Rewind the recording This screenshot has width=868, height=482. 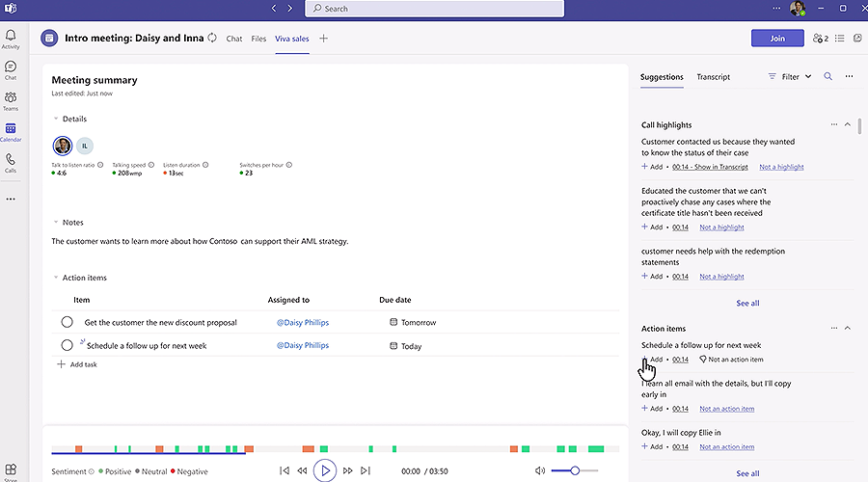(302, 471)
